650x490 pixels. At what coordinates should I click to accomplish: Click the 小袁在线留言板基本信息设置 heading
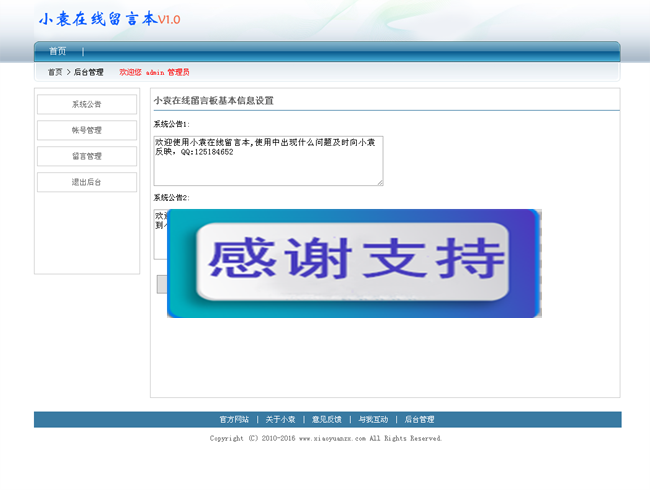(213, 101)
